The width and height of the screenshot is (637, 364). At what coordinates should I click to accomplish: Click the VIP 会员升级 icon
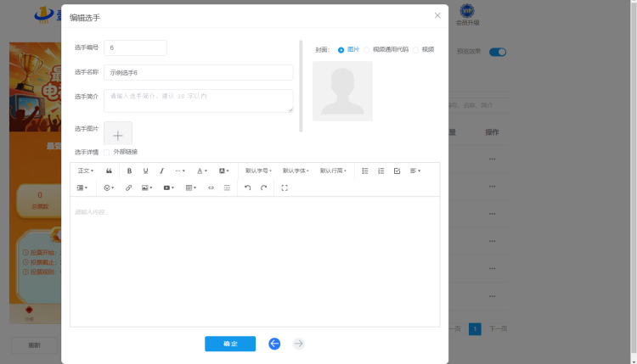tap(467, 15)
